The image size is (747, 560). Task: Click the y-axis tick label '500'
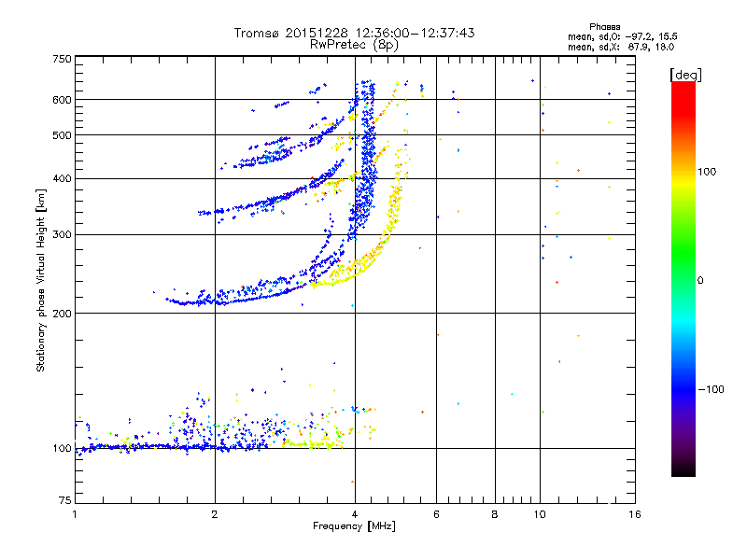coord(63,135)
